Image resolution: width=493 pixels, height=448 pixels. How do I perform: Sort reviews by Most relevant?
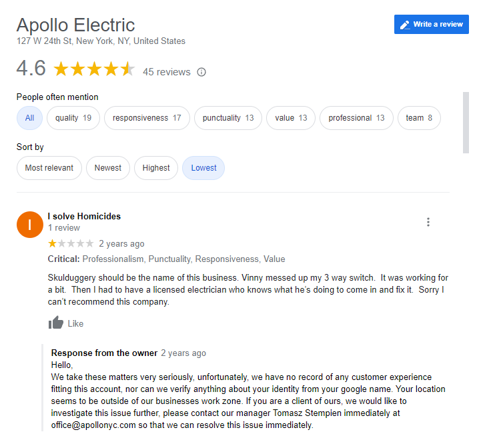pyautogui.click(x=49, y=168)
